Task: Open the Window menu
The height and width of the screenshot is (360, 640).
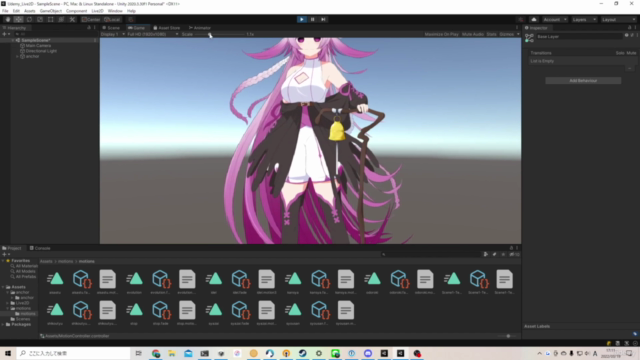Action: point(115,11)
